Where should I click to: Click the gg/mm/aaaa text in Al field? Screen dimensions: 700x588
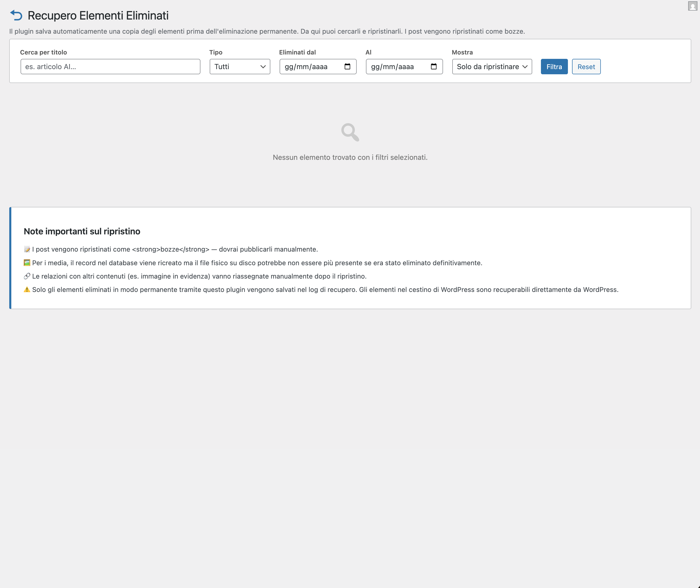[x=392, y=67]
